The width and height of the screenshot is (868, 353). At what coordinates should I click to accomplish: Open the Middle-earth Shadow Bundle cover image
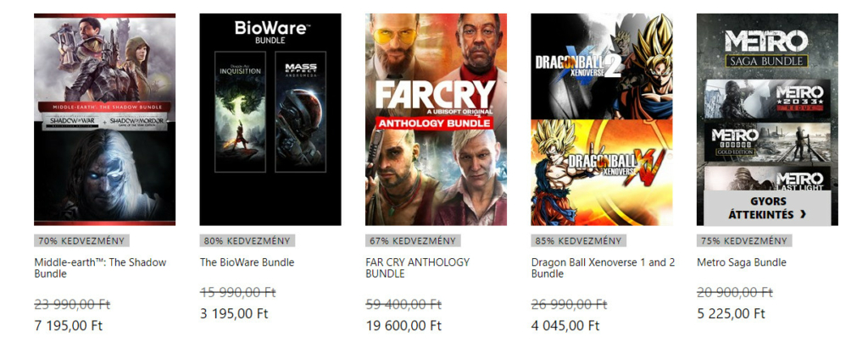104,119
